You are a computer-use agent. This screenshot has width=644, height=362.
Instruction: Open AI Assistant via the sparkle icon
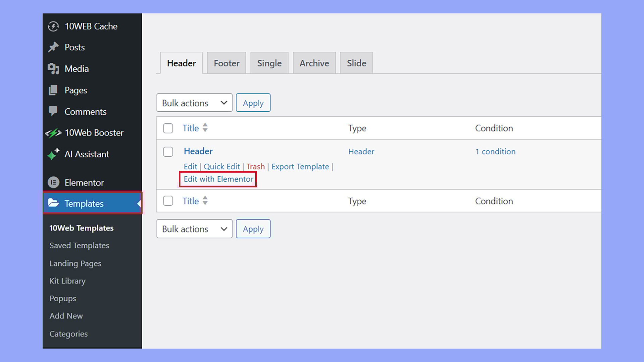tap(54, 154)
